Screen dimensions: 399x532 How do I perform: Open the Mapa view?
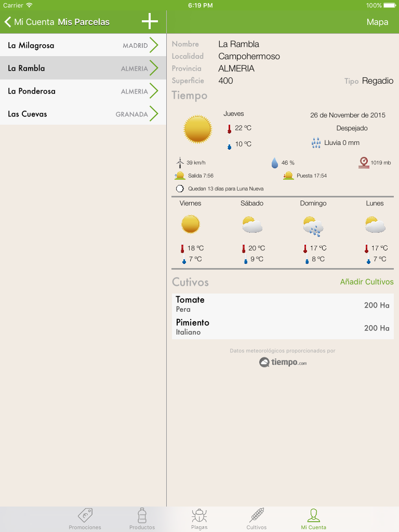[377, 22]
